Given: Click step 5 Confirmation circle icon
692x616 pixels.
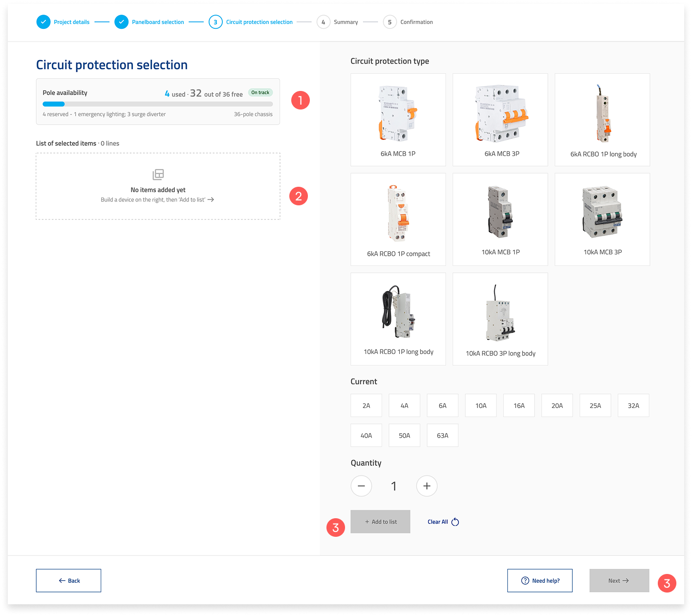Looking at the screenshot, I should [x=390, y=22].
